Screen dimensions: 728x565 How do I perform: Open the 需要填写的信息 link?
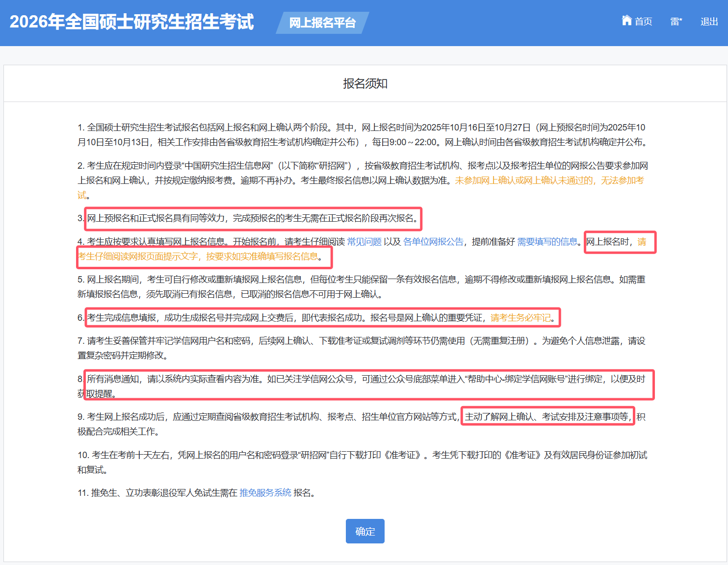click(x=547, y=242)
